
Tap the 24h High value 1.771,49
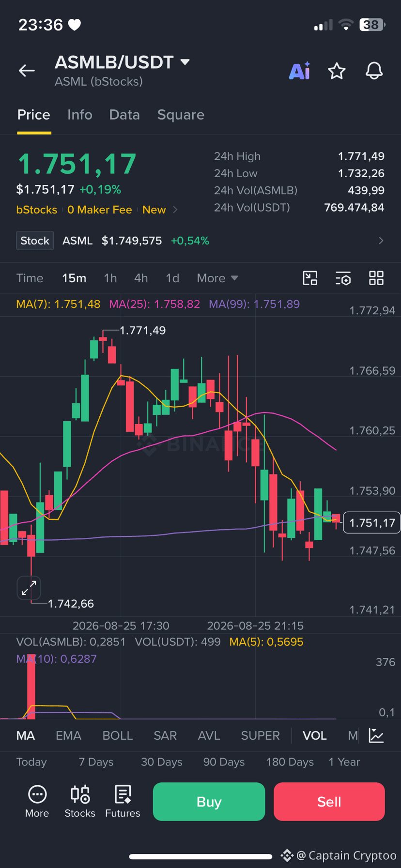361,156
